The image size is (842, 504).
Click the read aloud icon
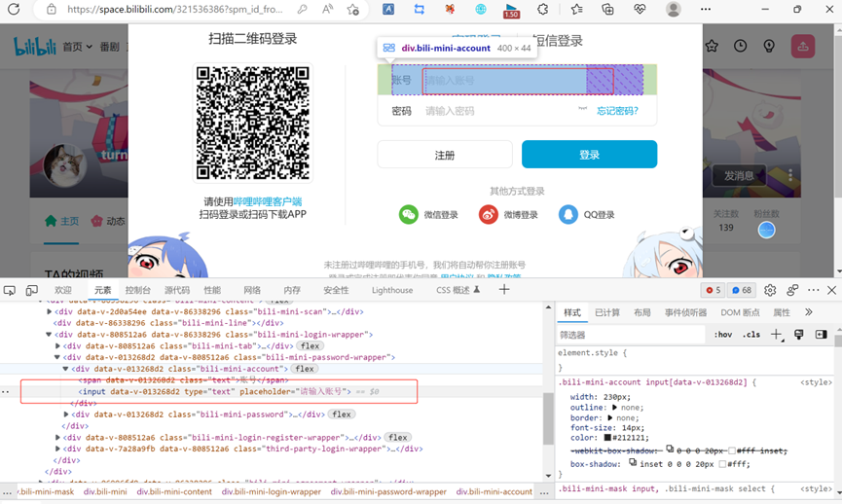[x=328, y=9]
